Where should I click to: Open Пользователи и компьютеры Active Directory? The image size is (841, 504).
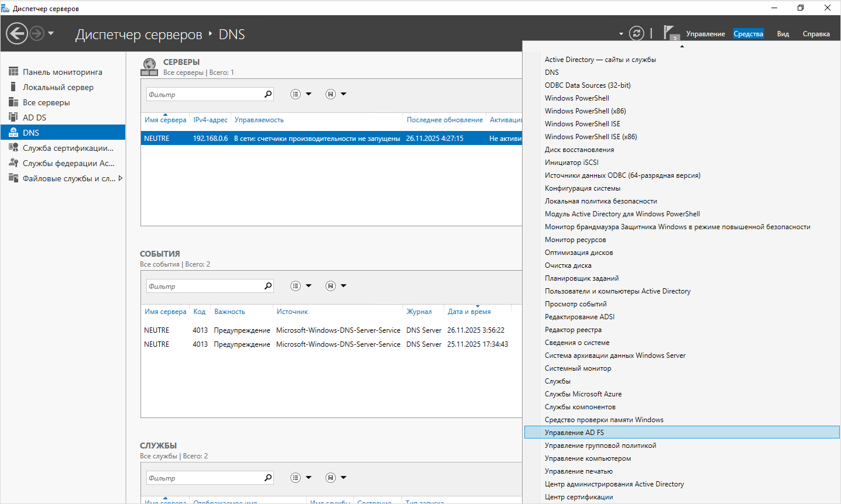617,291
